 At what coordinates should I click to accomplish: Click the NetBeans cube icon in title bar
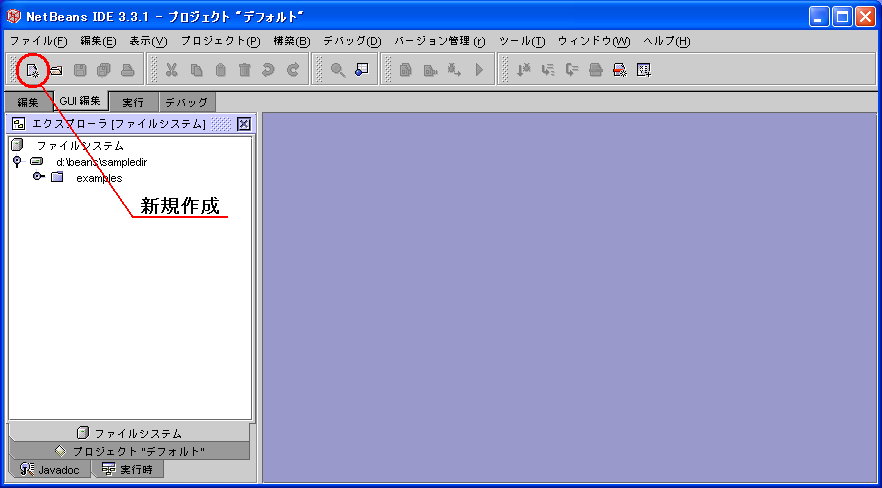[x=13, y=16]
